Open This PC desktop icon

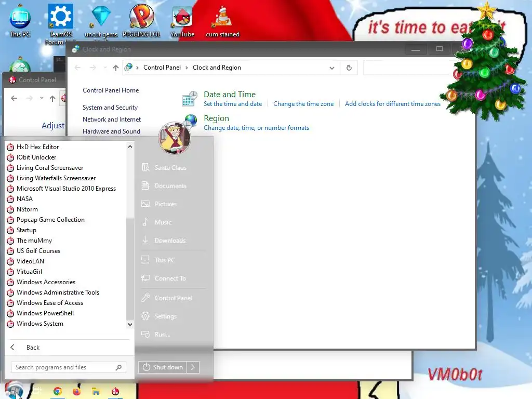pos(20,20)
